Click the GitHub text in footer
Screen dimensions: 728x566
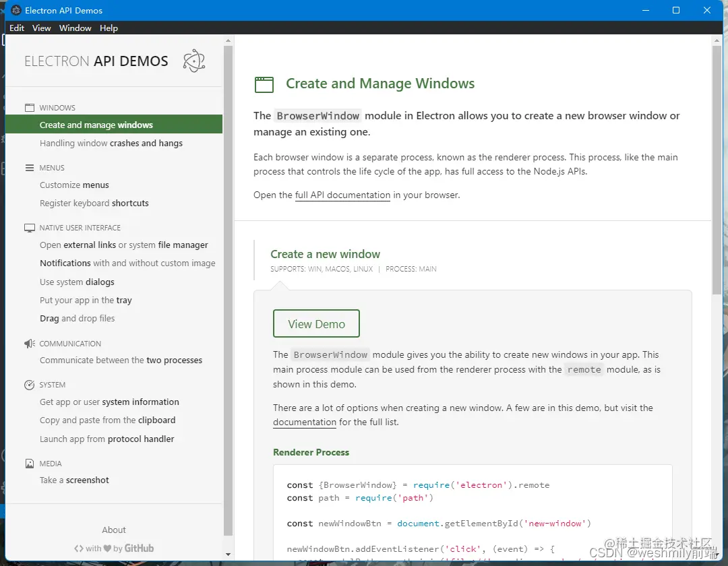tap(139, 548)
